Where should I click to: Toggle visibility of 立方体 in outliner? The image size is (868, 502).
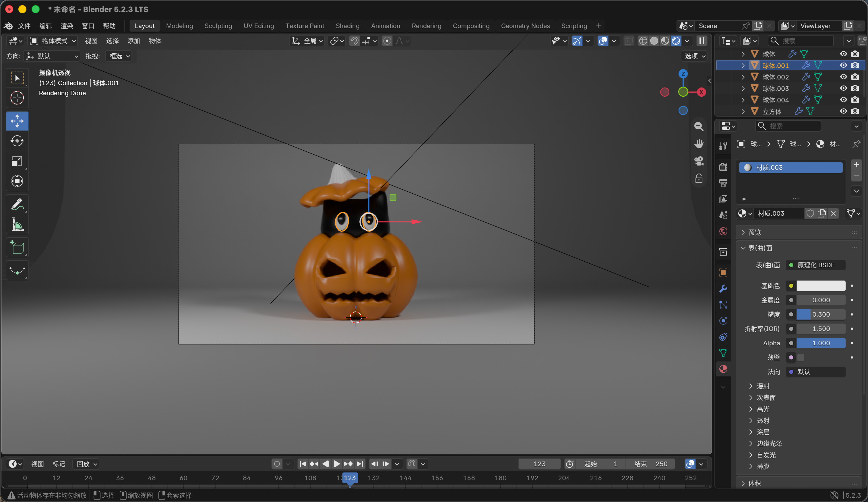pyautogui.click(x=843, y=111)
